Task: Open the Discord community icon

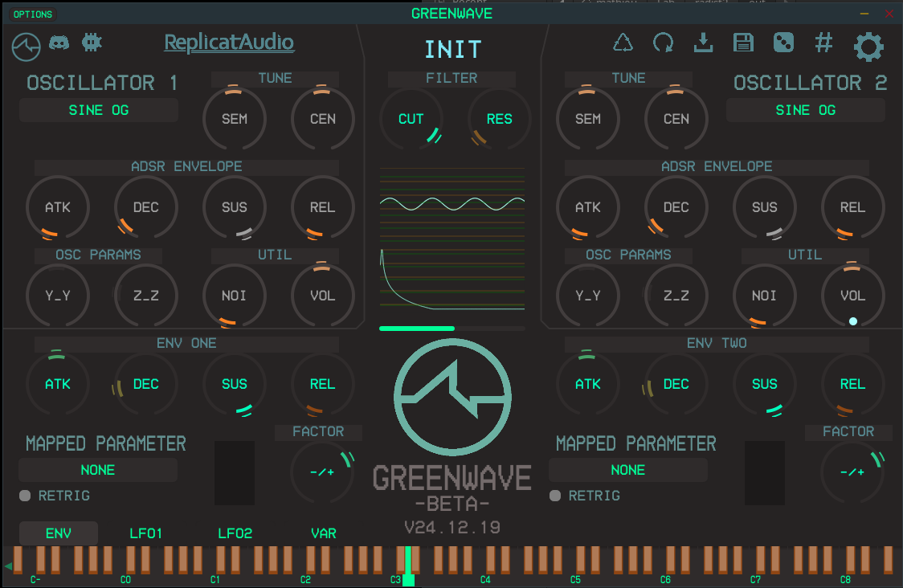Action: [59, 43]
